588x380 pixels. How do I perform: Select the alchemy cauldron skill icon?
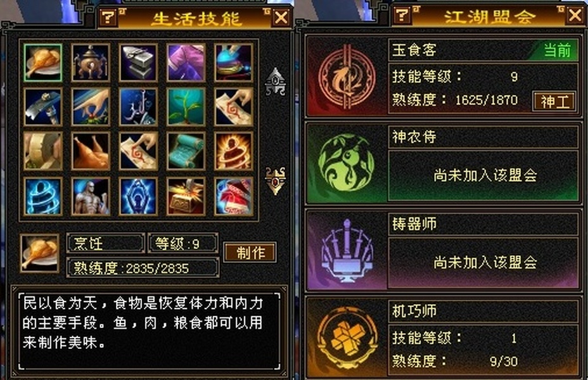click(91, 63)
